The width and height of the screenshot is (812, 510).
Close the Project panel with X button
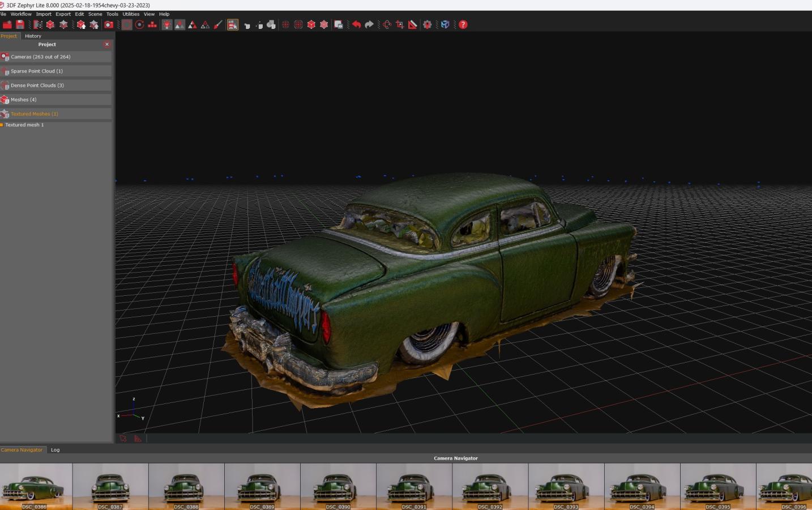pyautogui.click(x=107, y=44)
